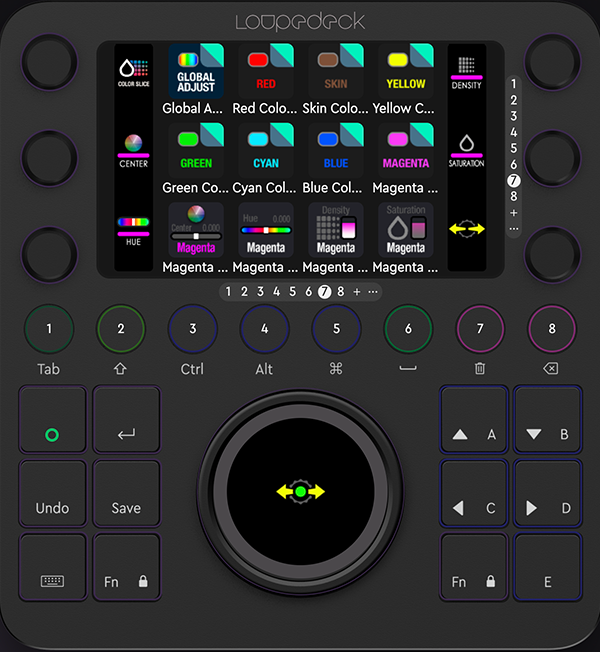Click the Undo square button

tap(53, 493)
